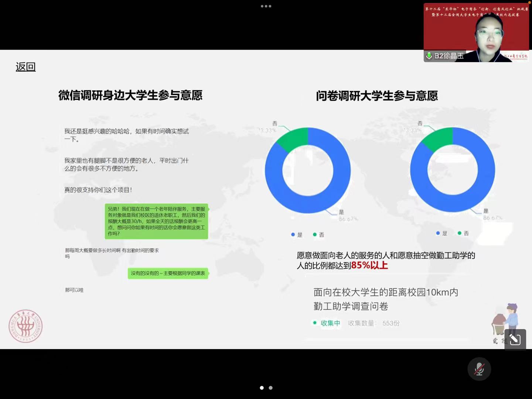
Task: Unmute the microphone with the round button
Action: tap(479, 369)
